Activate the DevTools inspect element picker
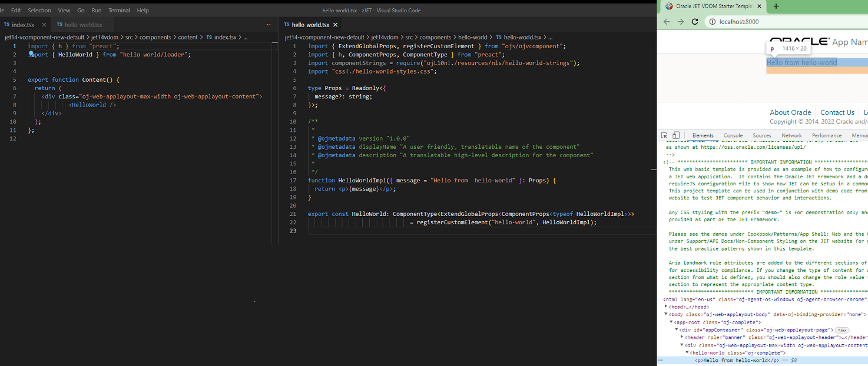Image resolution: width=868 pixels, height=366 pixels. tap(664, 135)
